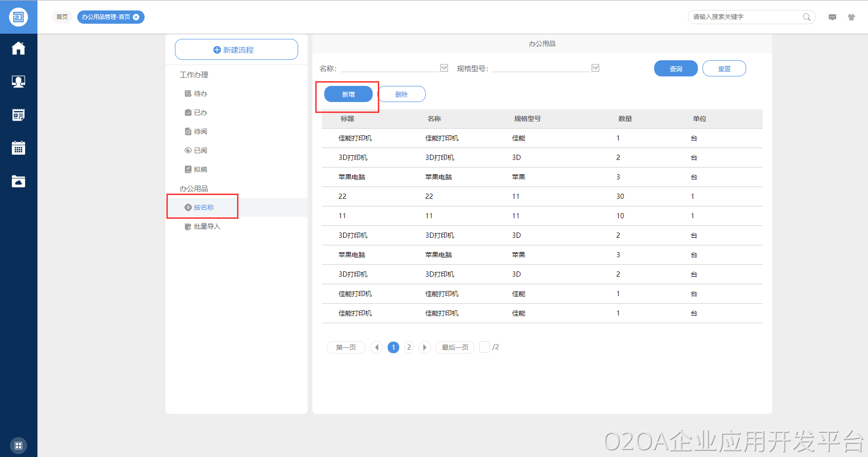Click the theme shirt icon in header
This screenshot has height=457, width=868.
851,17
